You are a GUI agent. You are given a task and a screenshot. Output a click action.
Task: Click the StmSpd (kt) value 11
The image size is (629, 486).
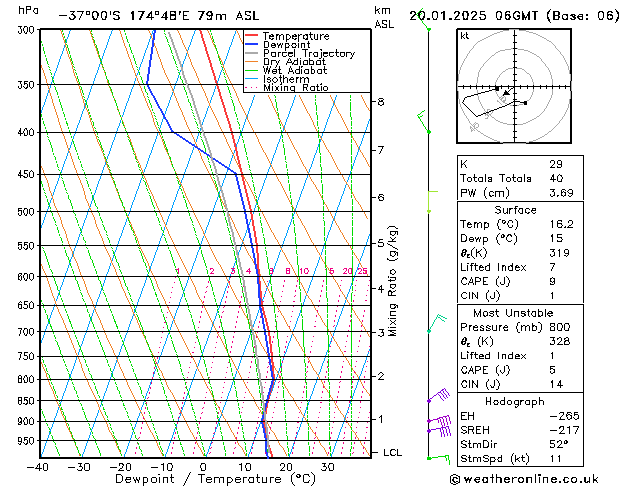coord(556,459)
